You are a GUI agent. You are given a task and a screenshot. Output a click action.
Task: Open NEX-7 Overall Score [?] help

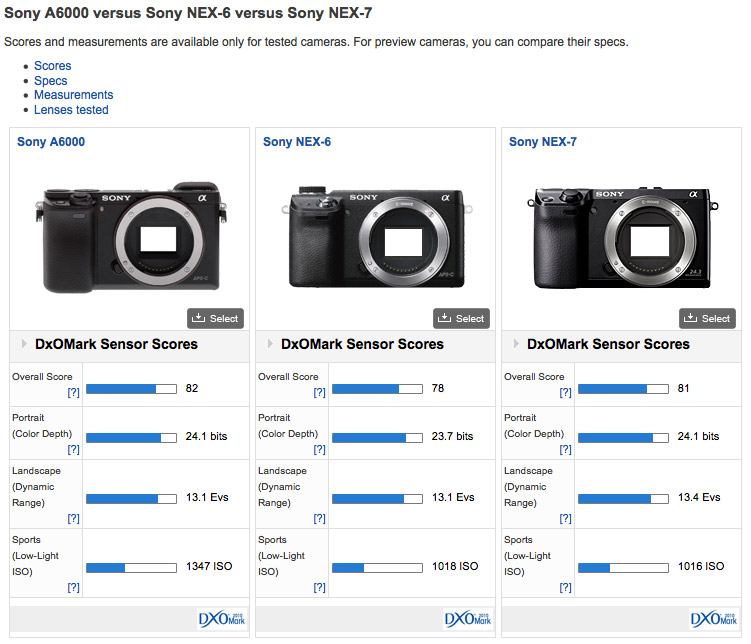click(566, 393)
